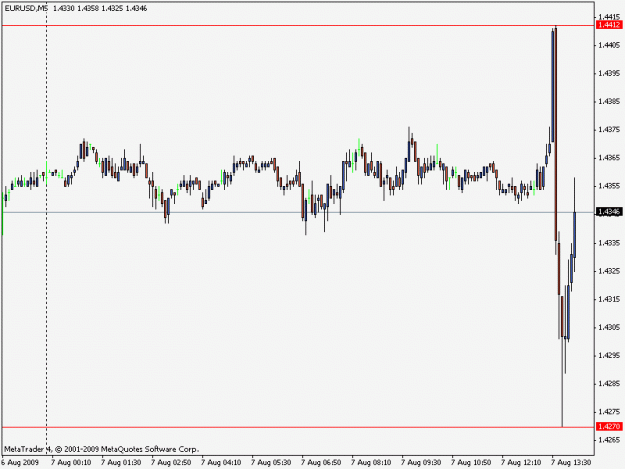Click the 7 Aug 13:30 time label
The image size is (625, 469).
tap(571, 463)
